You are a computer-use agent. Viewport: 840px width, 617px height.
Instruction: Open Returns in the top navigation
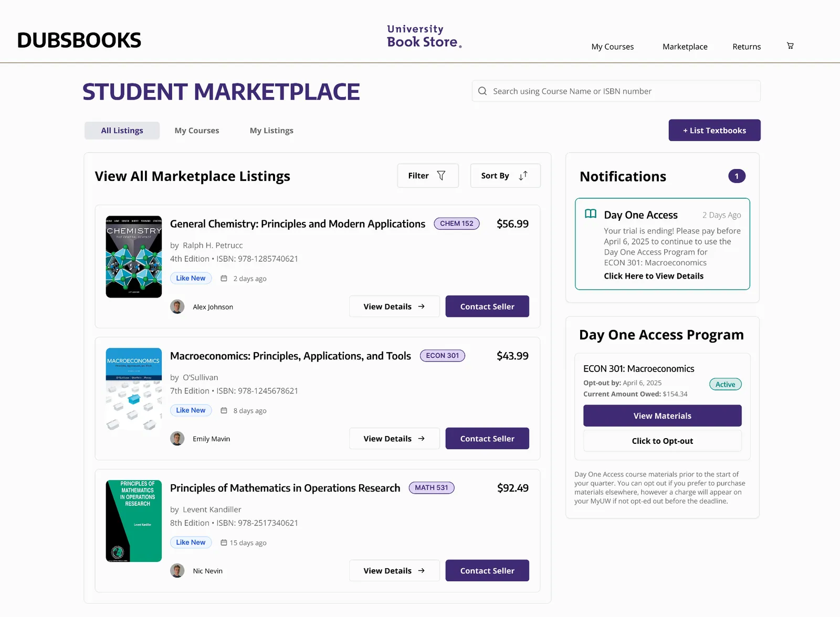[747, 47]
